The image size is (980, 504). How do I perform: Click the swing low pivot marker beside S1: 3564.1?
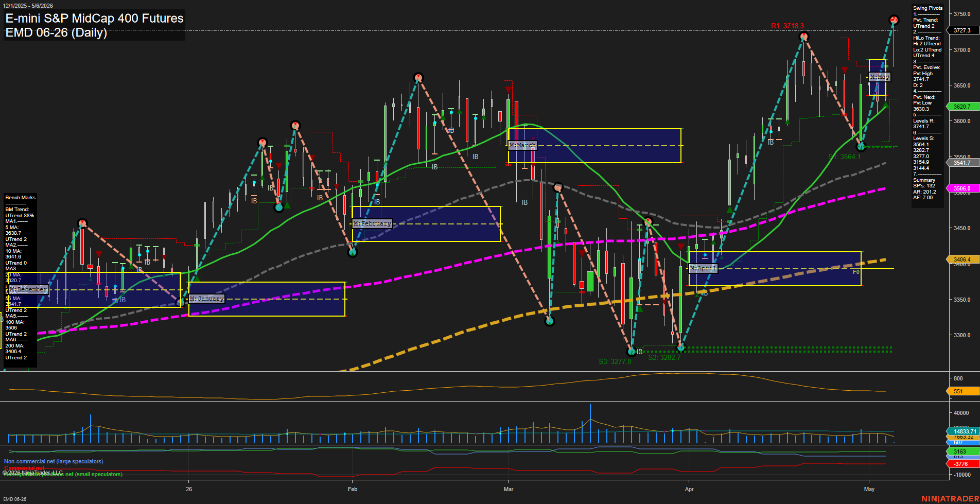tap(861, 147)
